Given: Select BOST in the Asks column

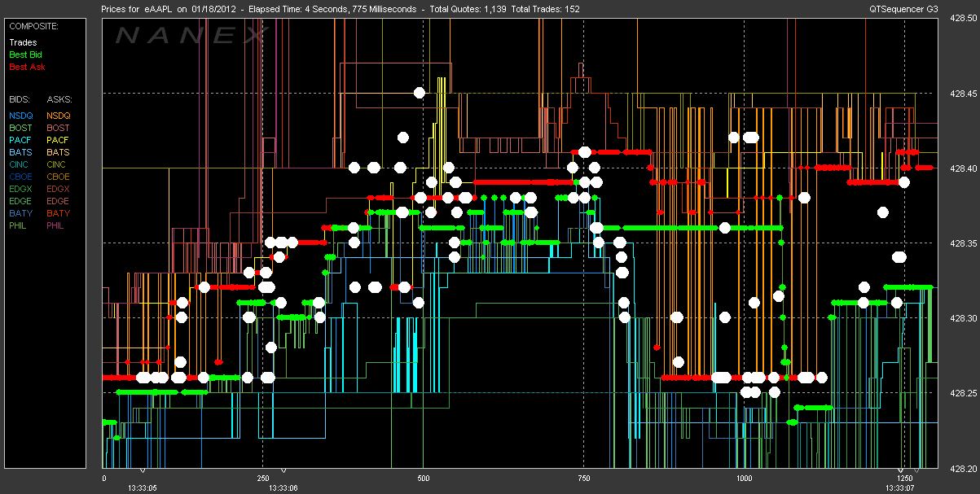Looking at the screenshot, I should tap(59, 128).
